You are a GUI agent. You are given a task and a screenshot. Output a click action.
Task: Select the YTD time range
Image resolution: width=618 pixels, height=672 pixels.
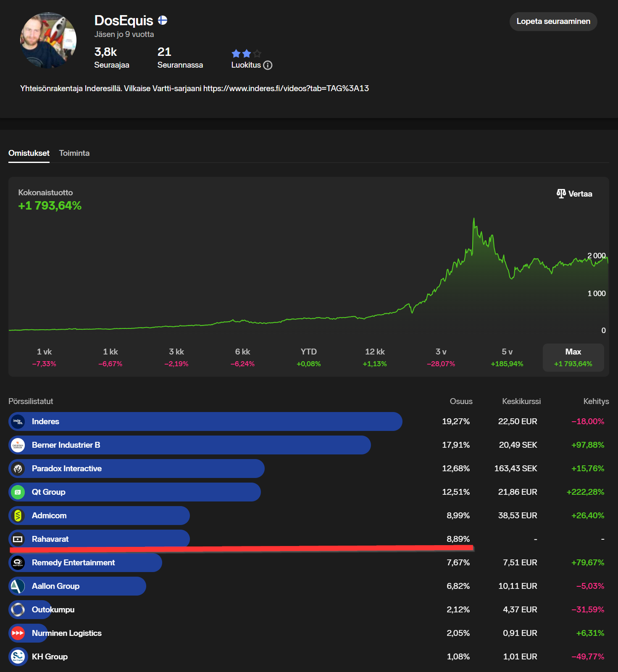pos(308,357)
